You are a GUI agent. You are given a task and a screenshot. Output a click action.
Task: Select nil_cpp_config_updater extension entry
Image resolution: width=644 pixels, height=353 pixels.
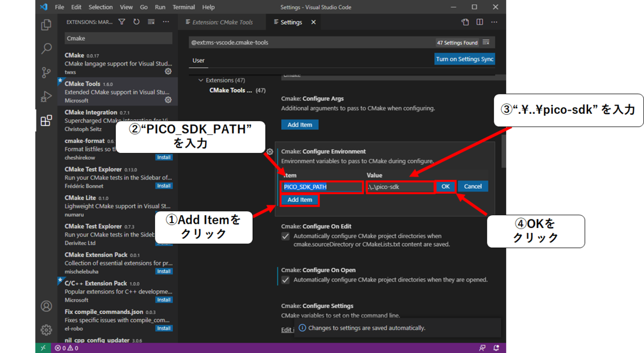click(x=118, y=340)
